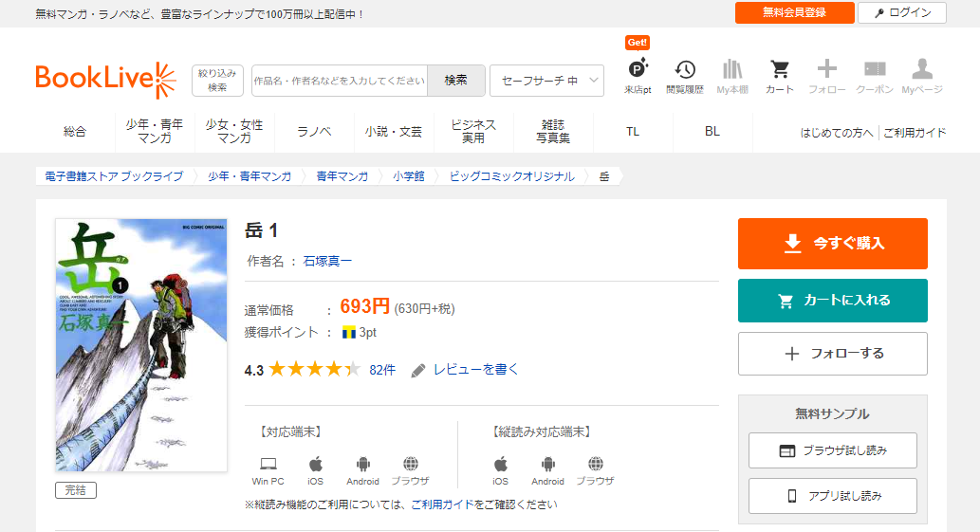Click the search text input field
The height and width of the screenshot is (532, 980).
340,81
